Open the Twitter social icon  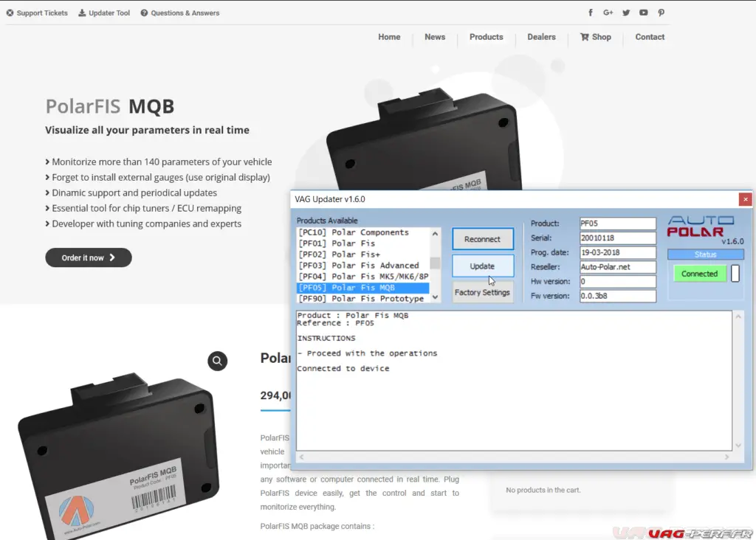coord(626,13)
